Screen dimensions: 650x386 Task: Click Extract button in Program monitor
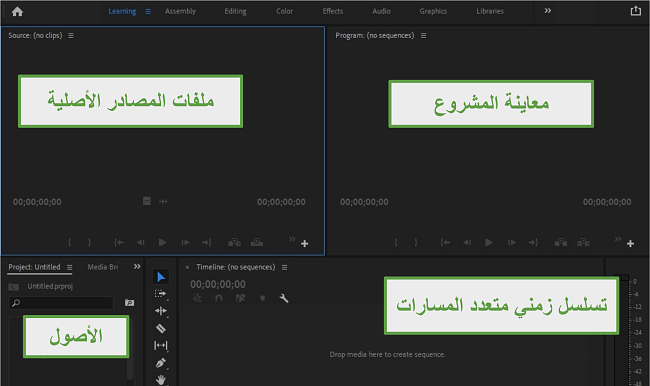click(x=583, y=242)
